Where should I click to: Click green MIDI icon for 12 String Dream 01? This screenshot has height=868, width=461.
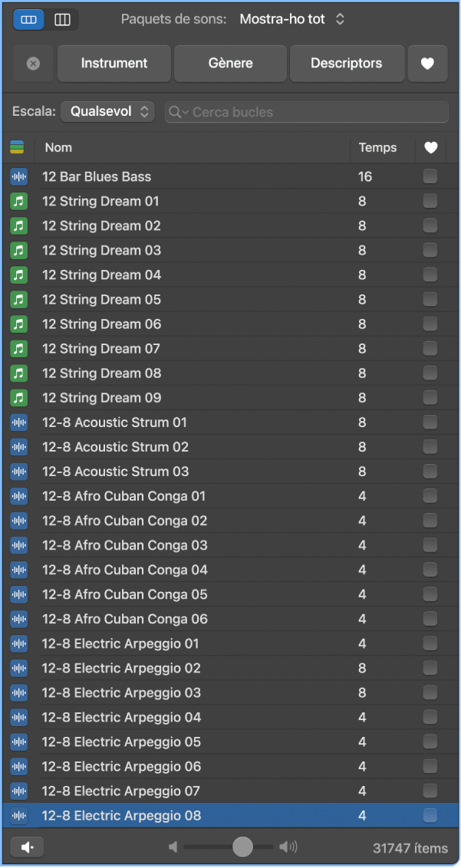pos(19,202)
